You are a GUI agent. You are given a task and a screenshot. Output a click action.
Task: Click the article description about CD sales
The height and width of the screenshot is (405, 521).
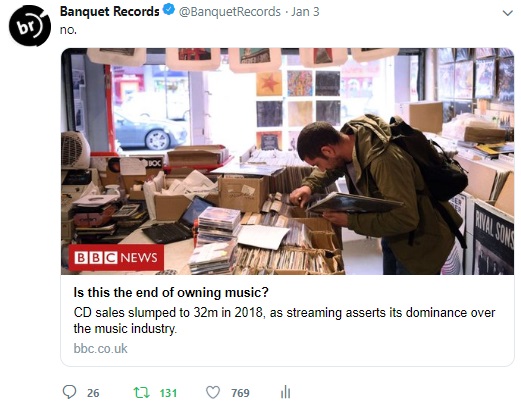[284, 321]
